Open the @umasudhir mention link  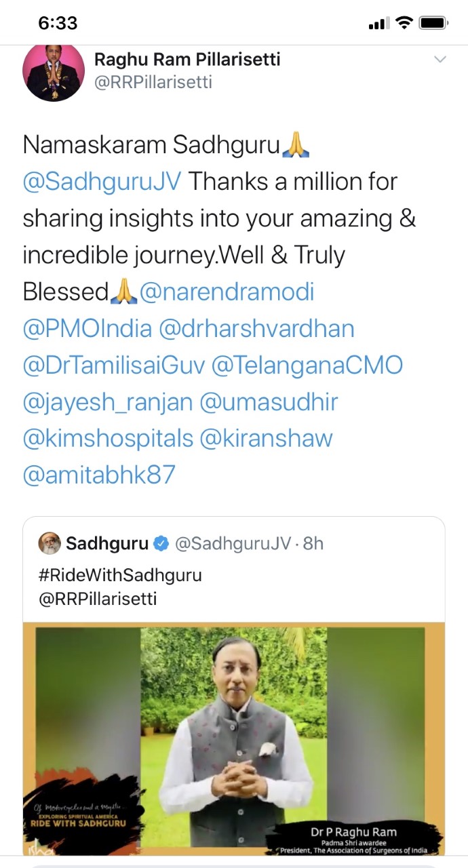coord(269,401)
